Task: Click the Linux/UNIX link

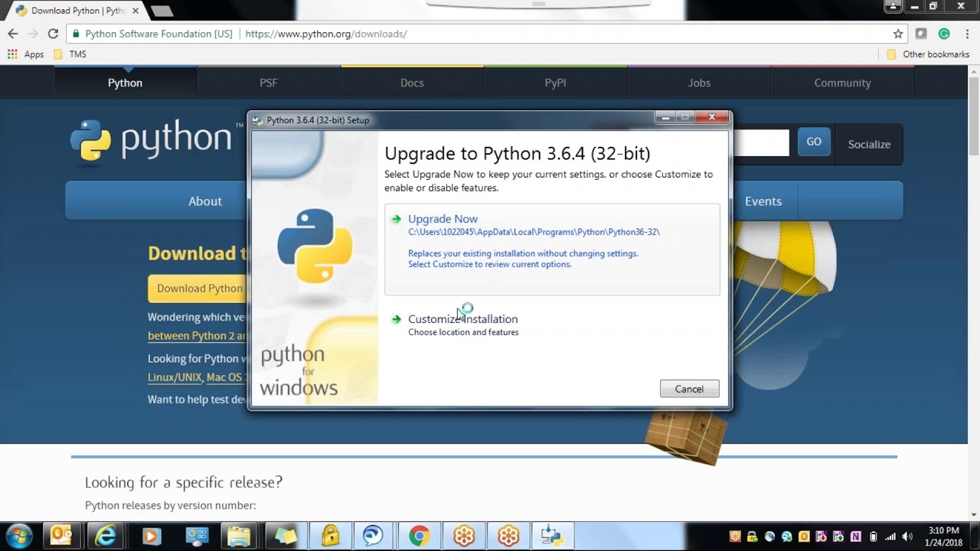Action: (175, 377)
